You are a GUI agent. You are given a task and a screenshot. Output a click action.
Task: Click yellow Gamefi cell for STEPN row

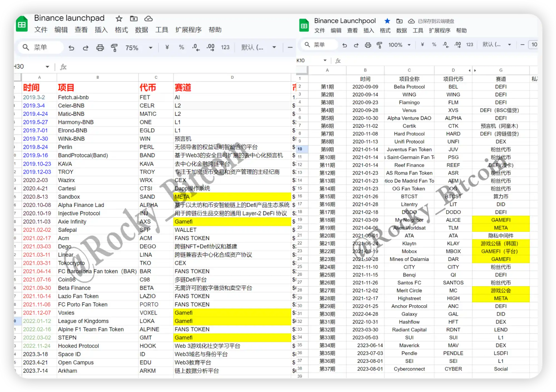click(x=232, y=338)
